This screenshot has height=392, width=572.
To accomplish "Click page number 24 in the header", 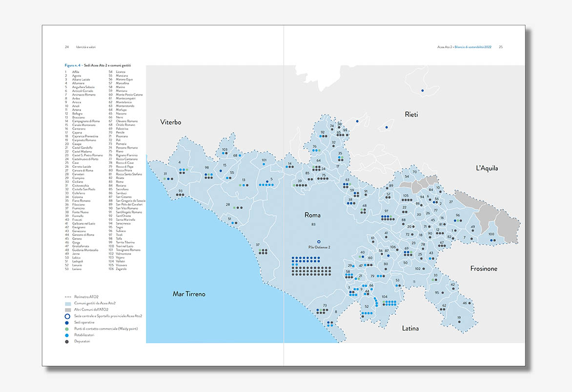I will click(x=67, y=47).
